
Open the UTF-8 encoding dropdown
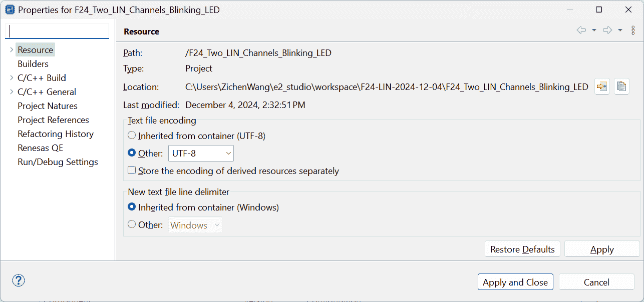point(201,153)
